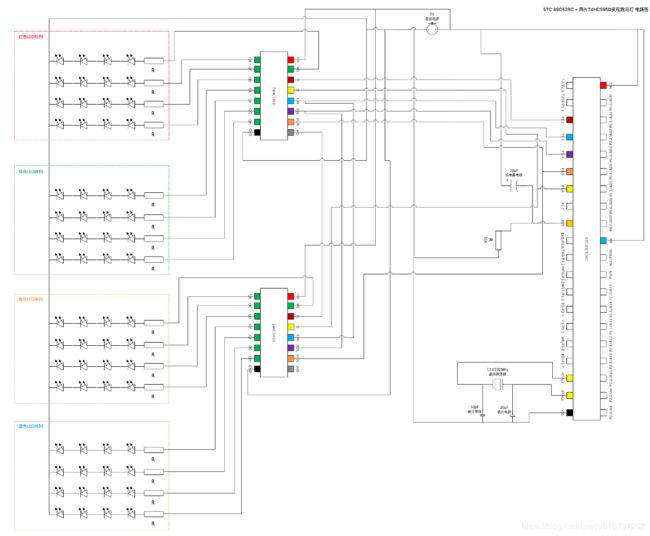Select top-row resistor in red LED array
The height and width of the screenshot is (536, 650).
coord(154,61)
